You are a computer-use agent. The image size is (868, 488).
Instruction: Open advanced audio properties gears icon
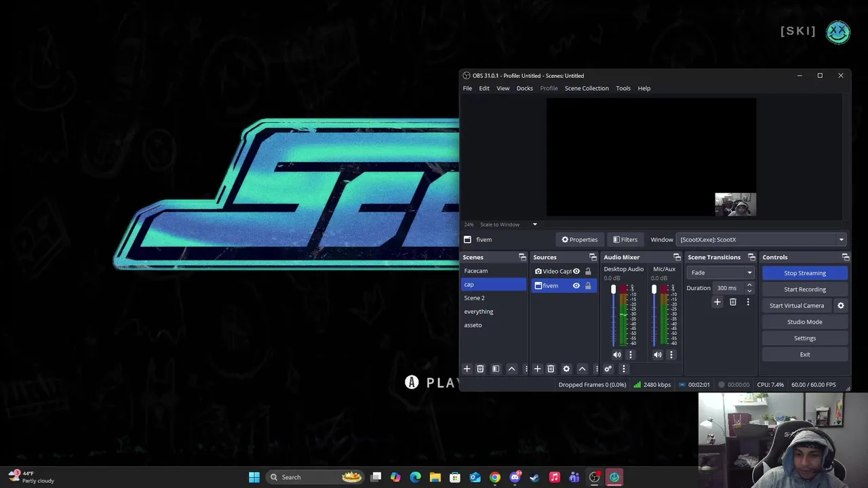[608, 369]
